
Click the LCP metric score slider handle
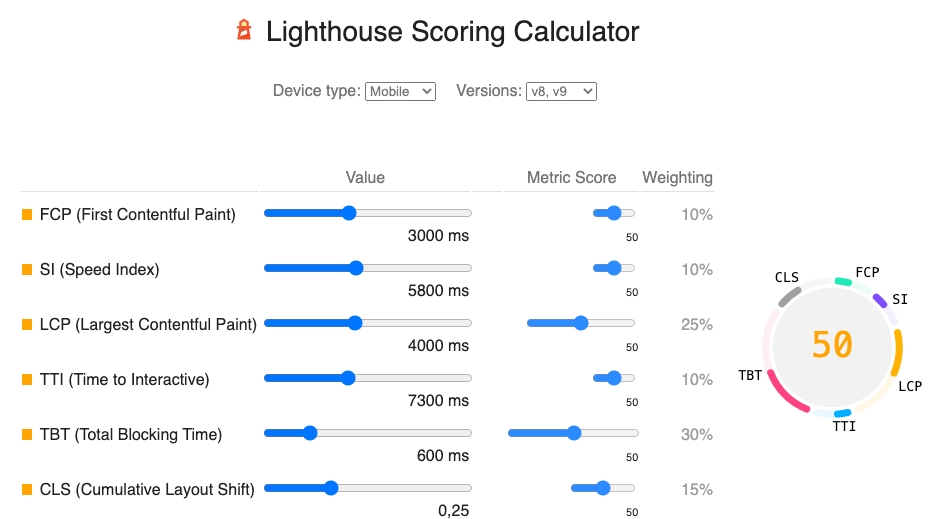point(580,323)
